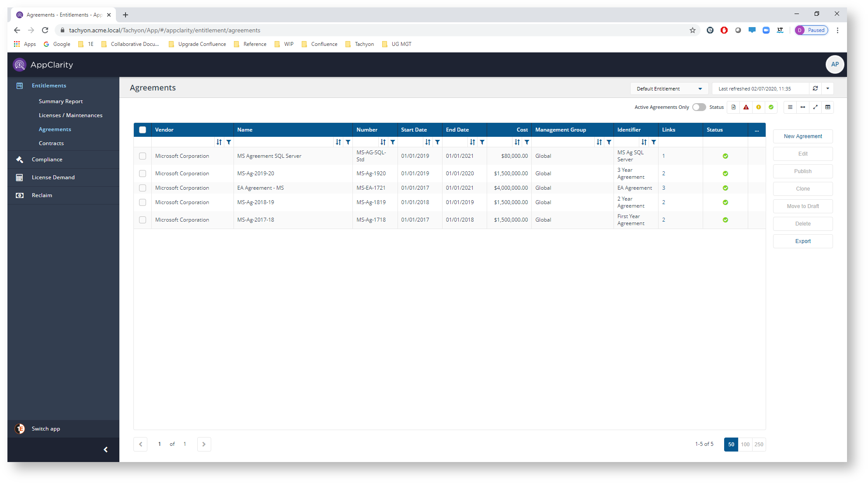The height and width of the screenshot is (483, 868).
Task: Toggle the Active Agreements Only switch
Action: pyautogui.click(x=698, y=107)
